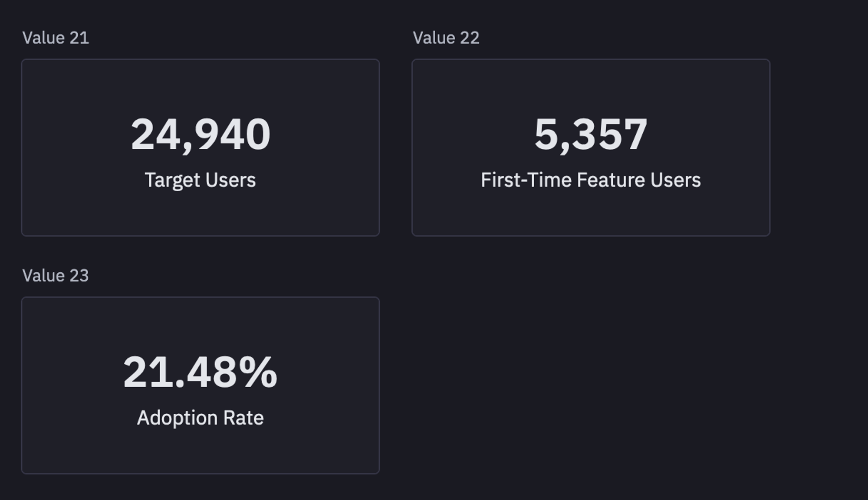This screenshot has width=868, height=500.
Task: Click the "First-Time Feature Users" caption
Action: click(x=591, y=180)
